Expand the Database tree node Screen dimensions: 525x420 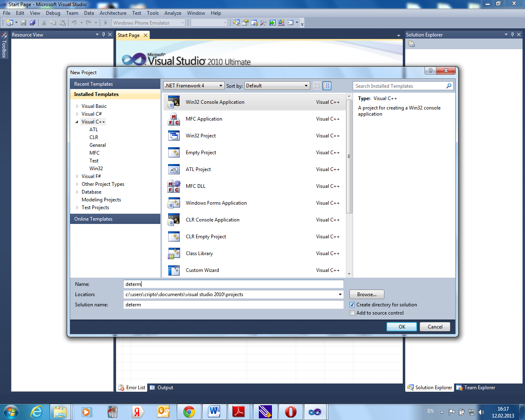tap(77, 192)
